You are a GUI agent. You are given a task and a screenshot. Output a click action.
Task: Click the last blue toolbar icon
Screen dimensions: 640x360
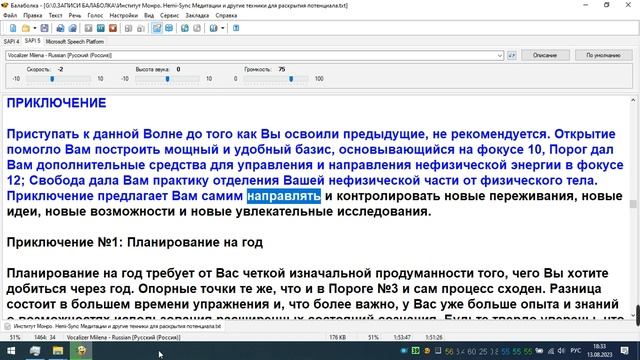236,28
